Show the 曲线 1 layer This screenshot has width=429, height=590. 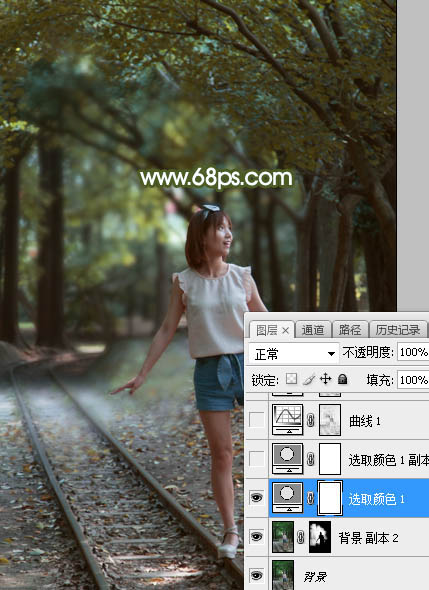coord(257,420)
